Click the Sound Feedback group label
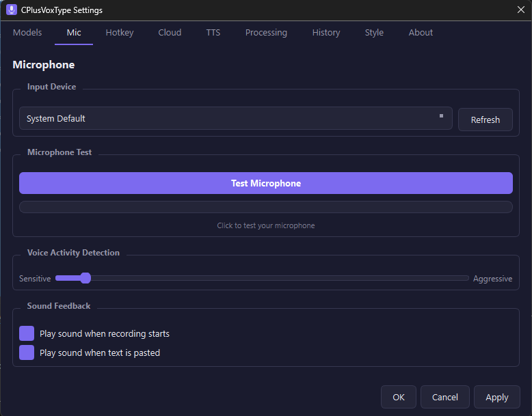532x416 pixels. 59,306
